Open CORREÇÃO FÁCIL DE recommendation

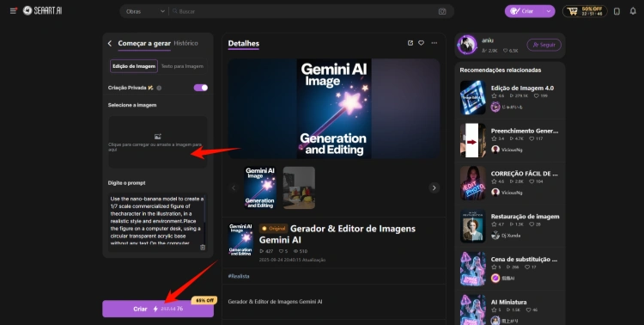(510, 183)
